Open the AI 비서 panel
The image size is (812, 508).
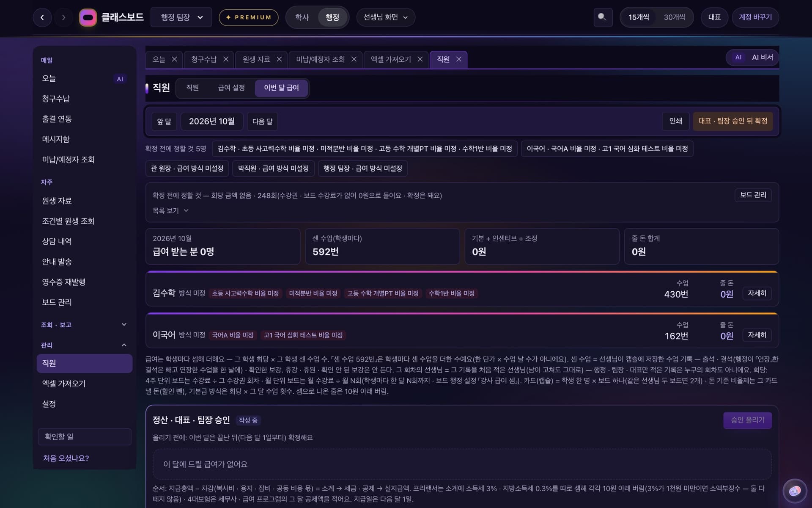tap(753, 58)
